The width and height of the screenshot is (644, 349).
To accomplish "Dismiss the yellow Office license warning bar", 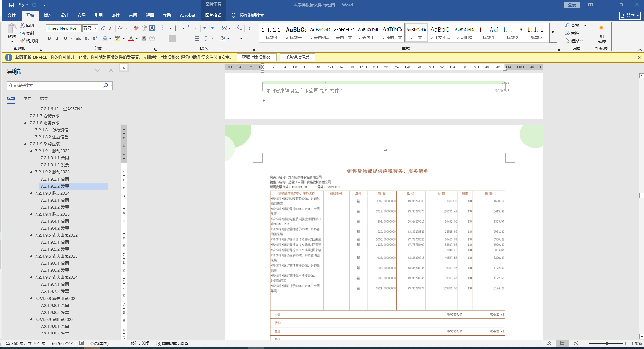I will pos(639,57).
